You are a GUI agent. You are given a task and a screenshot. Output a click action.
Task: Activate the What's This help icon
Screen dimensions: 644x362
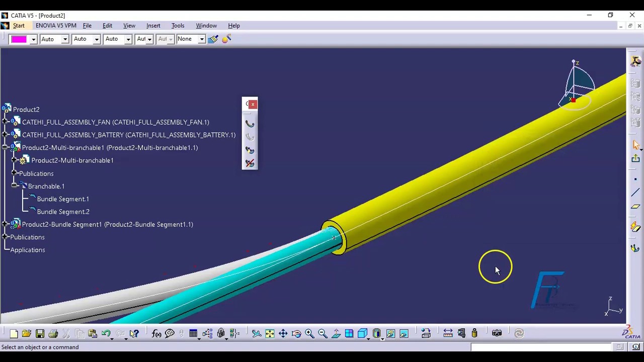click(x=134, y=333)
